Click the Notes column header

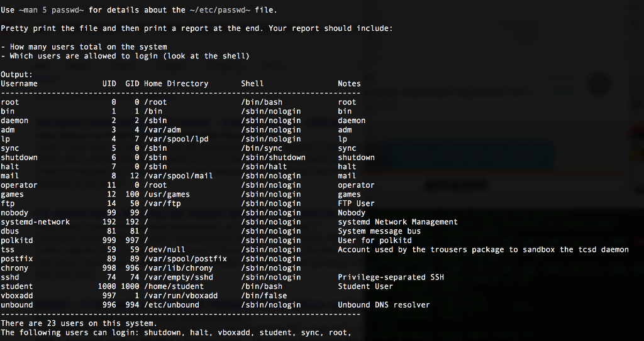click(349, 84)
